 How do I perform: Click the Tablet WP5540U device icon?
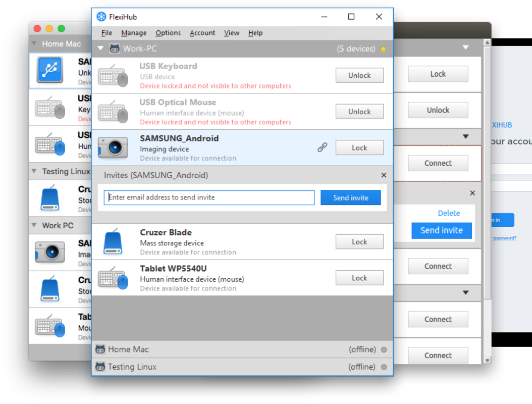(113, 278)
